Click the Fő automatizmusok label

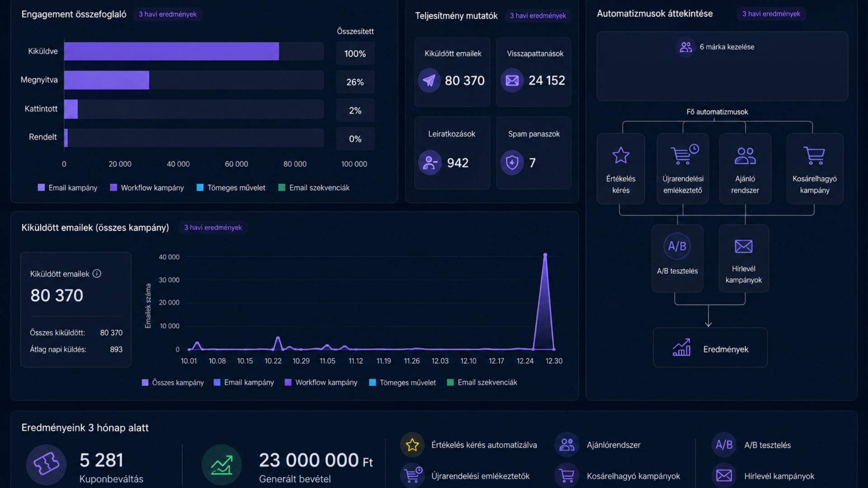717,112
